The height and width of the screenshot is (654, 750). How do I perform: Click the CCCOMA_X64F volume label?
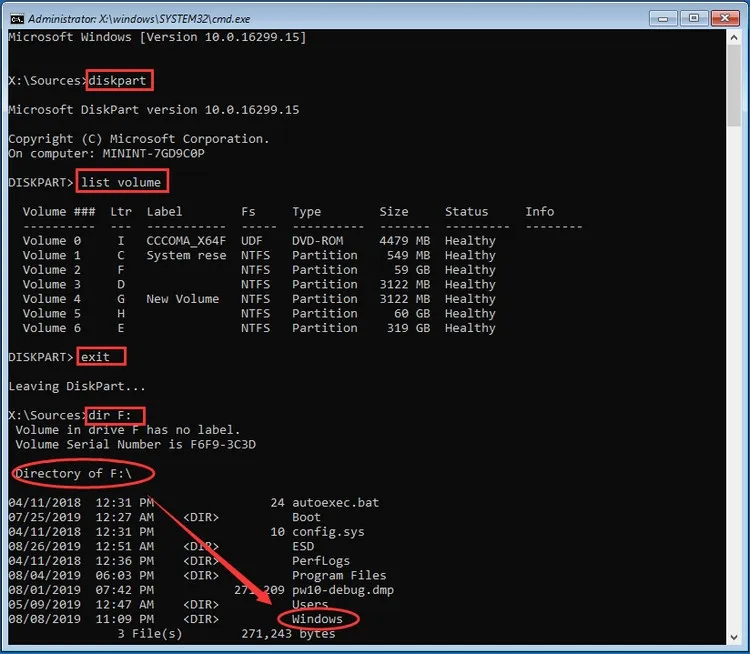(186, 241)
